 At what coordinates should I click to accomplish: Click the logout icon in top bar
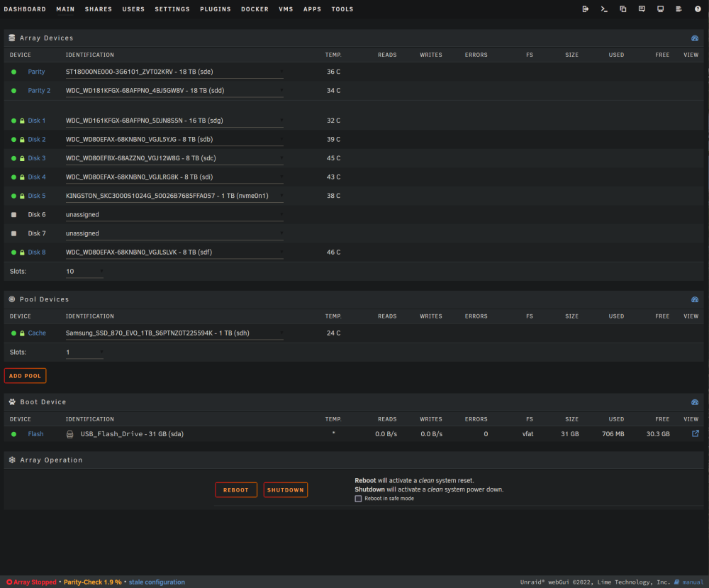(585, 9)
